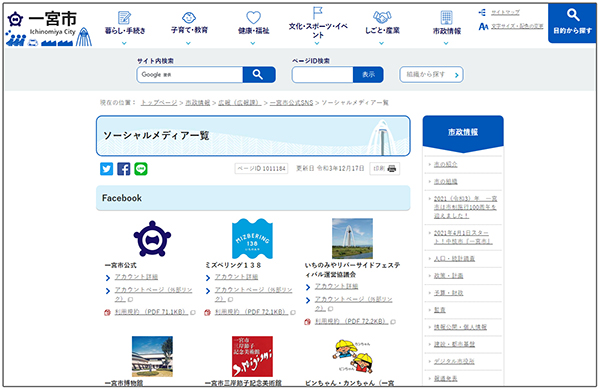Open アカウントページ under 一宮市公式
The height and width of the screenshot is (390, 600).
[x=153, y=294]
